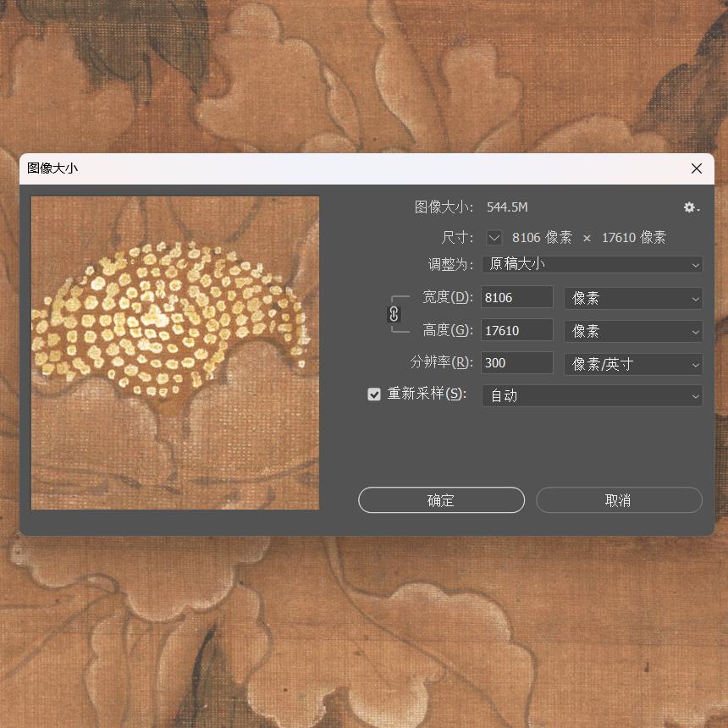Click the 分辨率 input field showing 300
This screenshot has height=728, width=728.
[x=517, y=363]
